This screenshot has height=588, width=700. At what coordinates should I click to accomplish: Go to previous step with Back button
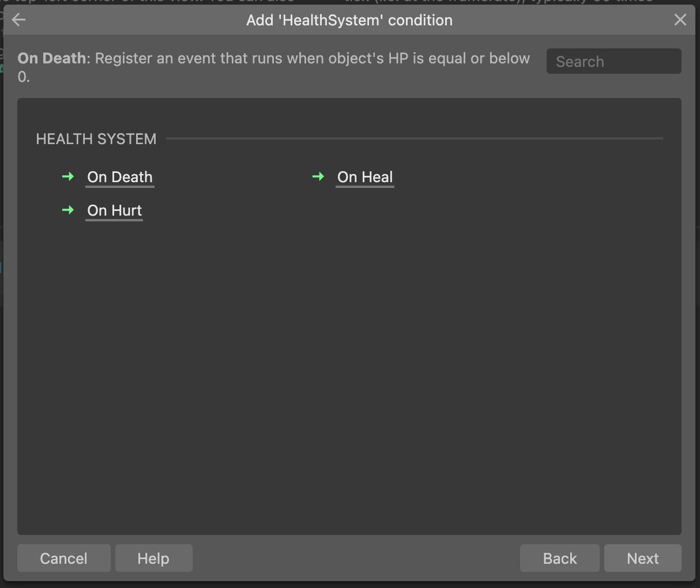(559, 558)
